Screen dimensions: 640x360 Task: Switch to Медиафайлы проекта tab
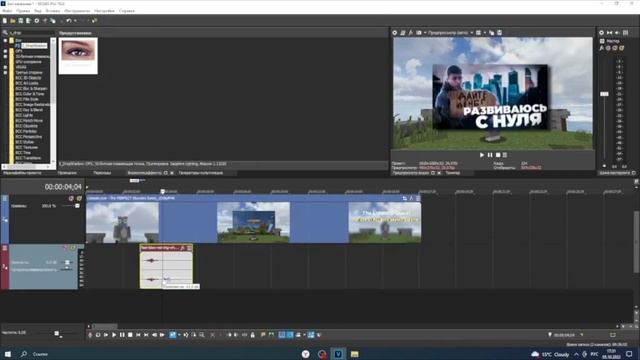[22, 173]
